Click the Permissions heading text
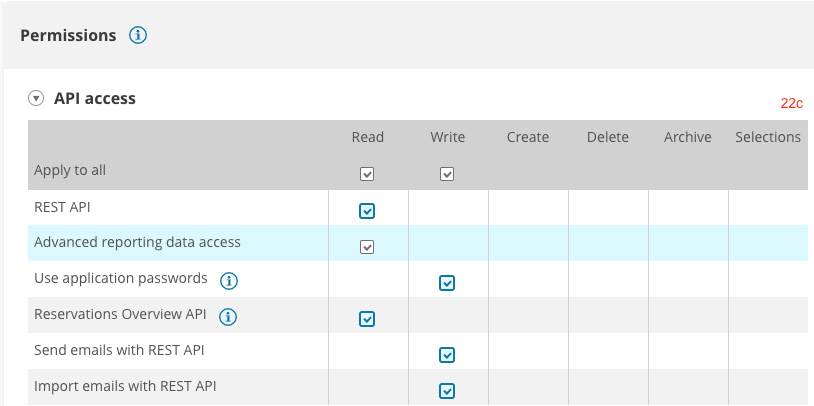The height and width of the screenshot is (406, 814). 68,36
